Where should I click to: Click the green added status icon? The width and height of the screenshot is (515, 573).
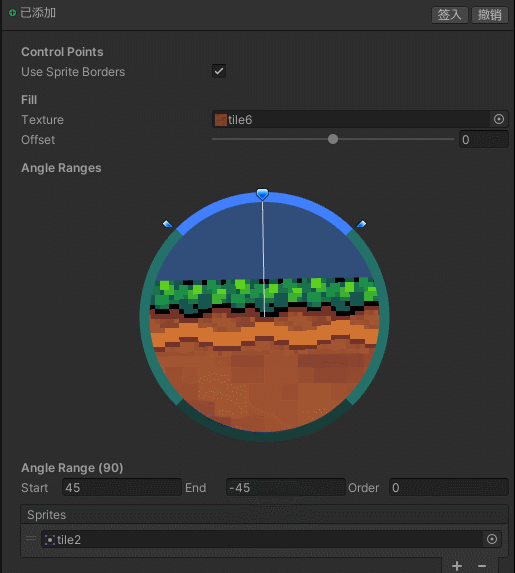coord(12,13)
